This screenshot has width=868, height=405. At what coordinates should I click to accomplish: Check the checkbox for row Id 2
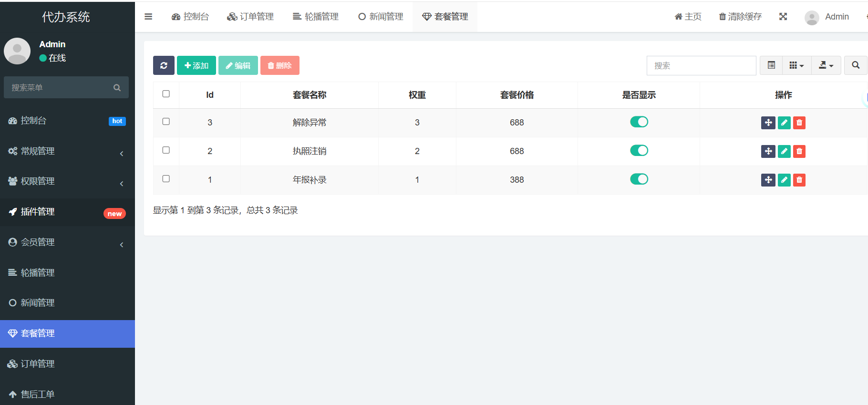coord(166,150)
